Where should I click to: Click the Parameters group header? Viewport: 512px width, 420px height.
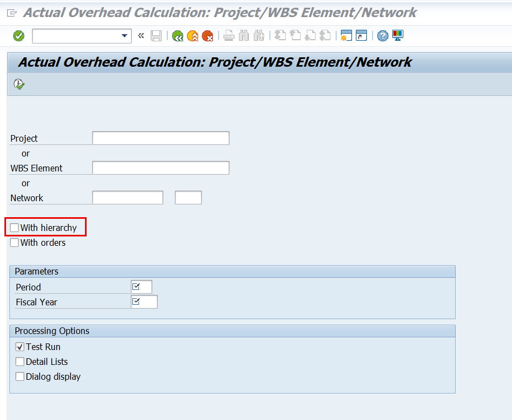click(232, 271)
